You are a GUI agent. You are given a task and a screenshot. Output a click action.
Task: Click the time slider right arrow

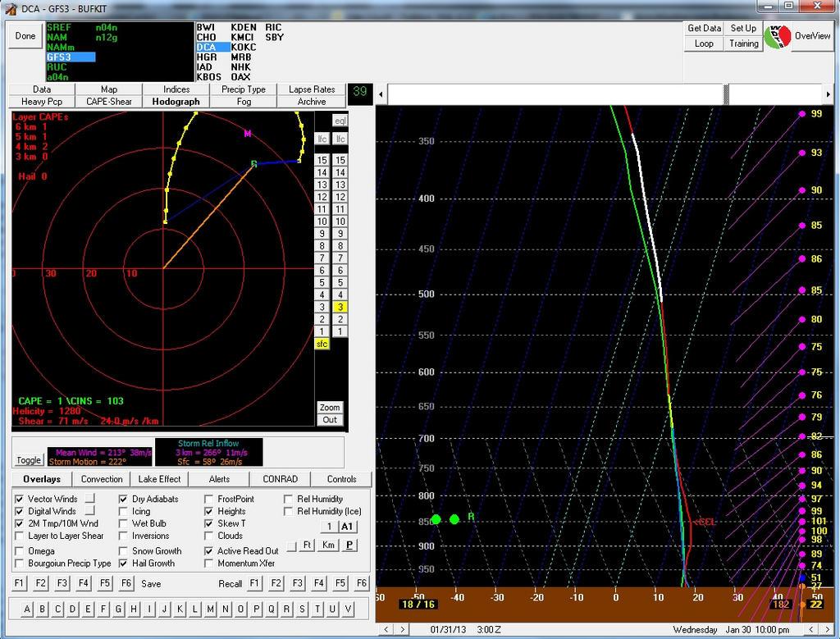pyautogui.click(x=829, y=94)
